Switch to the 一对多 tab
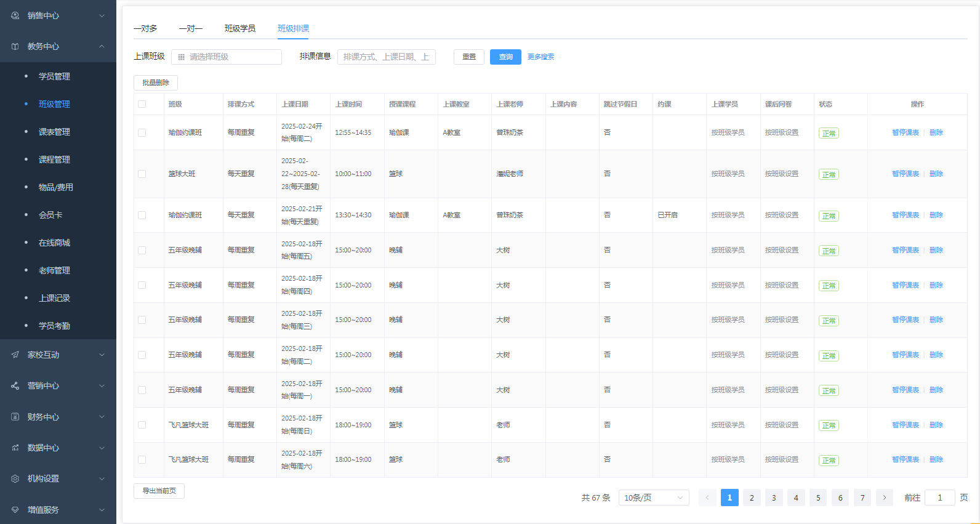Screen dimensions: 980x524 point(145,28)
